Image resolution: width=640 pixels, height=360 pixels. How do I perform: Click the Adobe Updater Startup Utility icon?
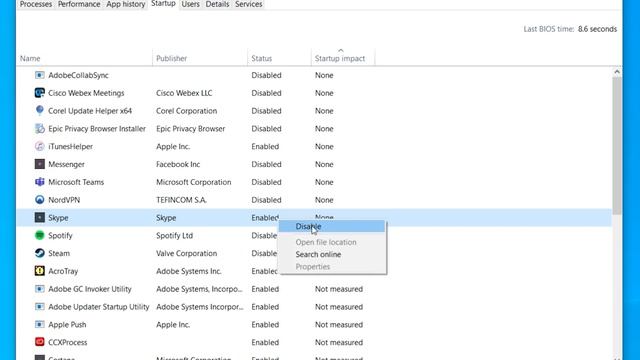tap(40, 307)
